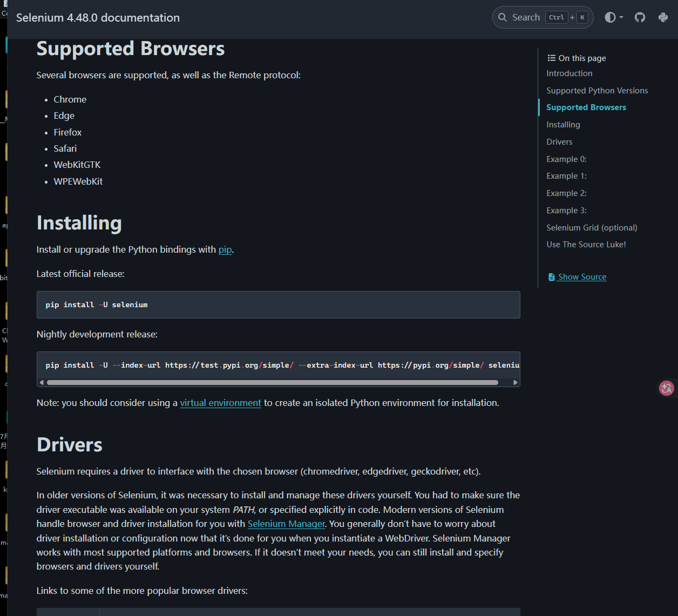Jump to Installing in sidebar contents

tap(563, 125)
